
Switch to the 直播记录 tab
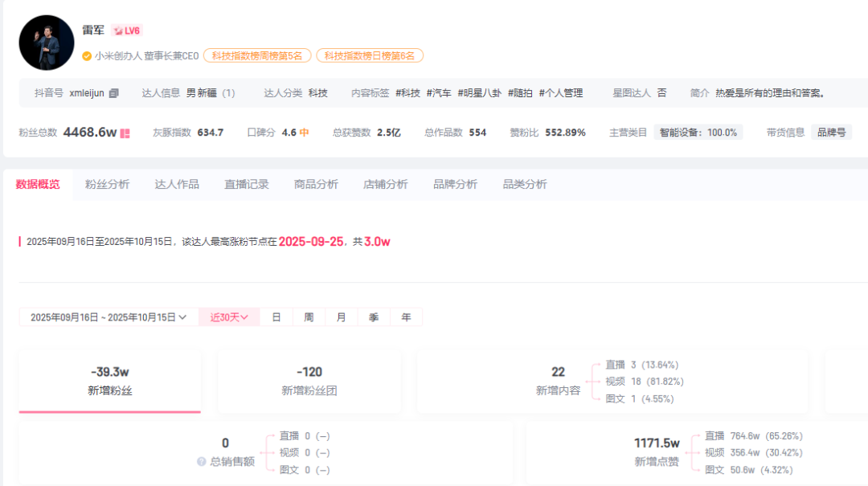tap(246, 184)
